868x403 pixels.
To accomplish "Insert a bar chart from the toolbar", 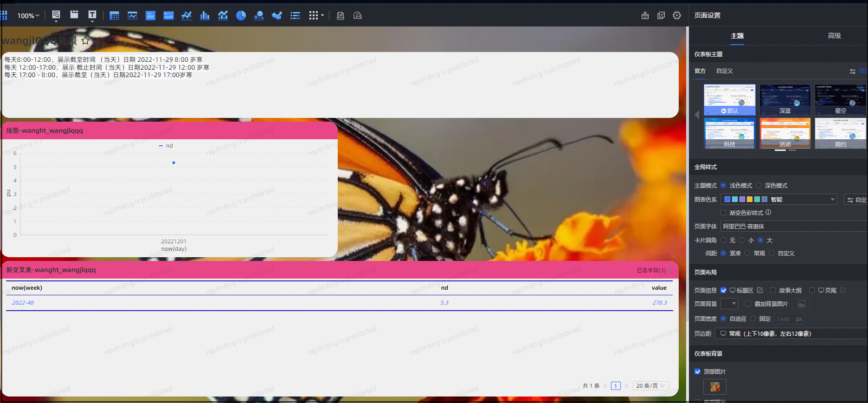I will [205, 16].
